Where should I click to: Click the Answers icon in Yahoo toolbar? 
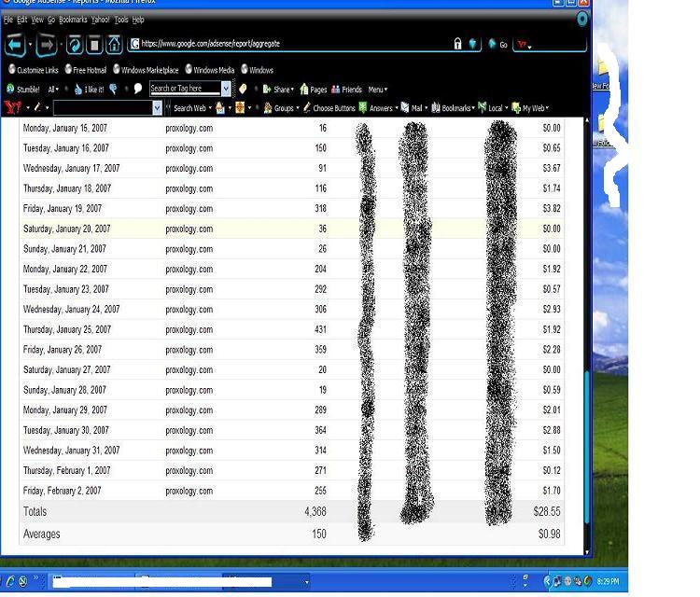click(x=376, y=108)
